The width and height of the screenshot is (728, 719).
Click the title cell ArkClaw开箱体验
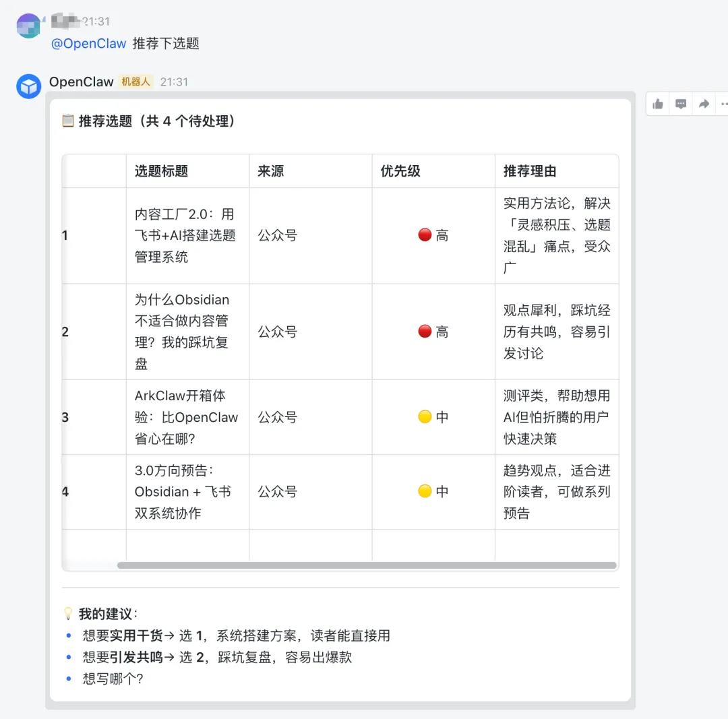[186, 417]
